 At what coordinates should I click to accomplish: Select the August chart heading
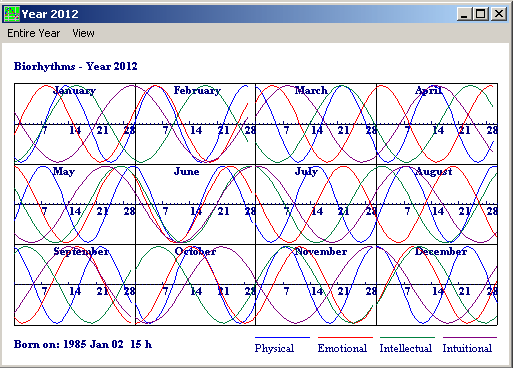click(x=434, y=172)
